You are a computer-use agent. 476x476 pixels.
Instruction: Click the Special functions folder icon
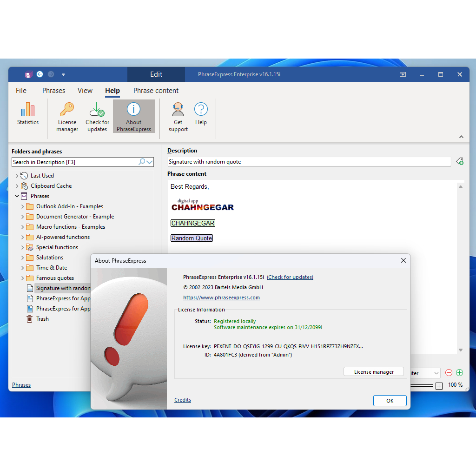point(29,247)
